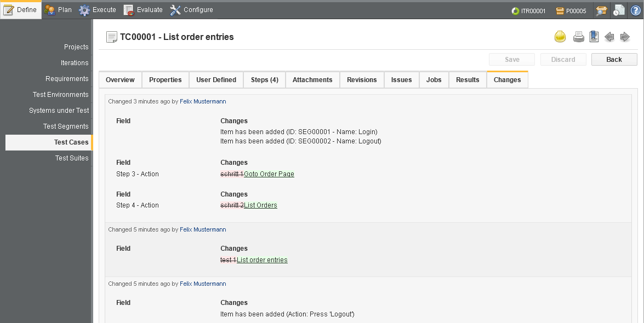Screen dimensions: 644x323
Task: Open the Evaluate menu
Action: coord(143,10)
